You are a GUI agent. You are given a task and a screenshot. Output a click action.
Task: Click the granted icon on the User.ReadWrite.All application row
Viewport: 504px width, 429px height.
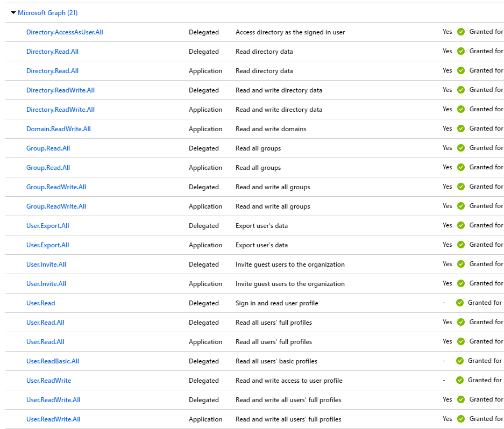tap(460, 419)
